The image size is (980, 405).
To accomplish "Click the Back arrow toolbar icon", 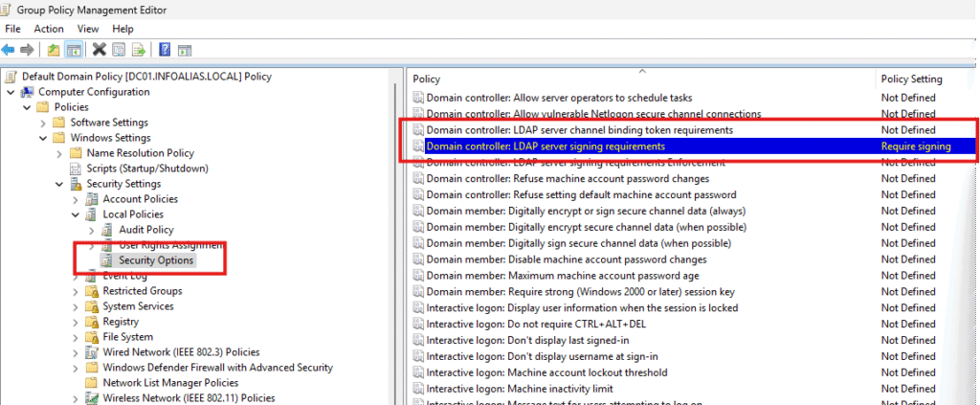I will coord(9,50).
